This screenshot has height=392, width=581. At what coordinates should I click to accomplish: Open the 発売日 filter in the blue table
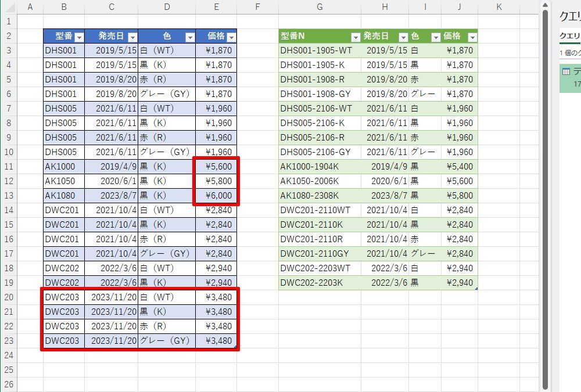[132, 37]
